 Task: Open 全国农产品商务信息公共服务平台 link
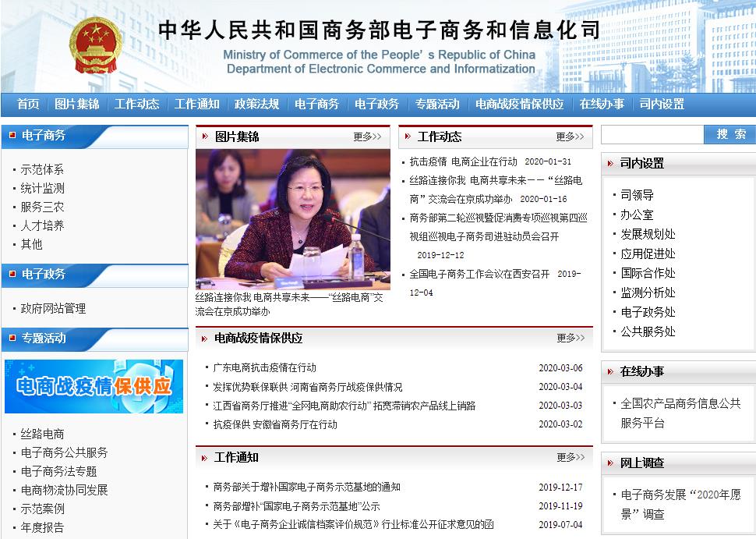[680, 413]
